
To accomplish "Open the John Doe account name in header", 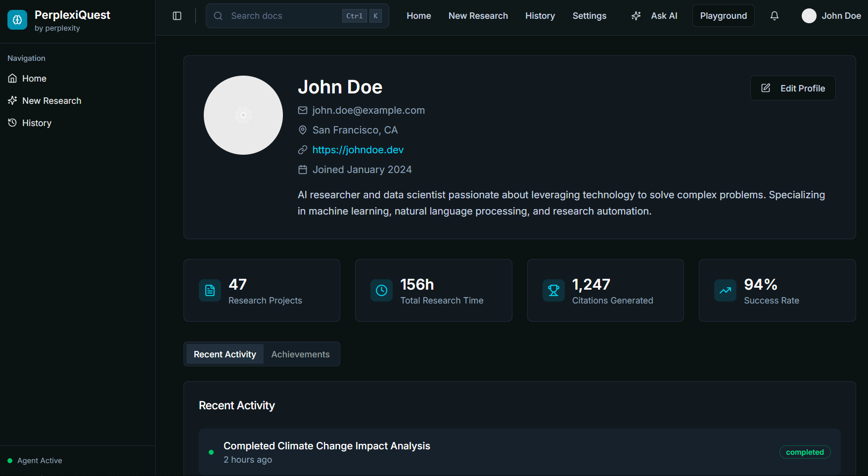I will pyautogui.click(x=841, y=16).
